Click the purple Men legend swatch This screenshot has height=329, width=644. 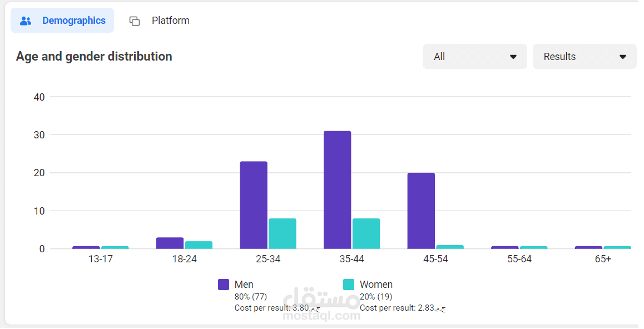pyautogui.click(x=224, y=285)
